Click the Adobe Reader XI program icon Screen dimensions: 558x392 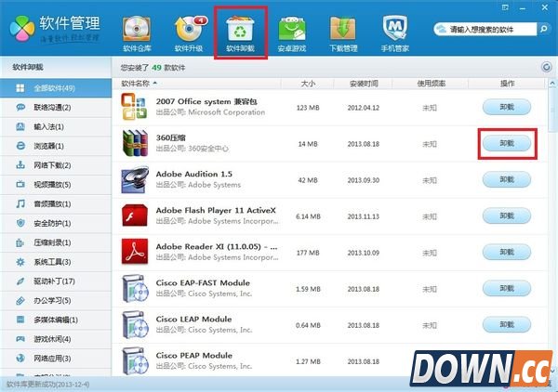pyautogui.click(x=135, y=251)
